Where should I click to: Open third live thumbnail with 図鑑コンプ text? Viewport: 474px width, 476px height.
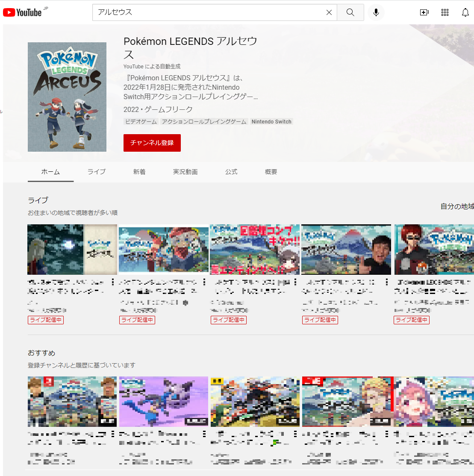[x=255, y=250]
